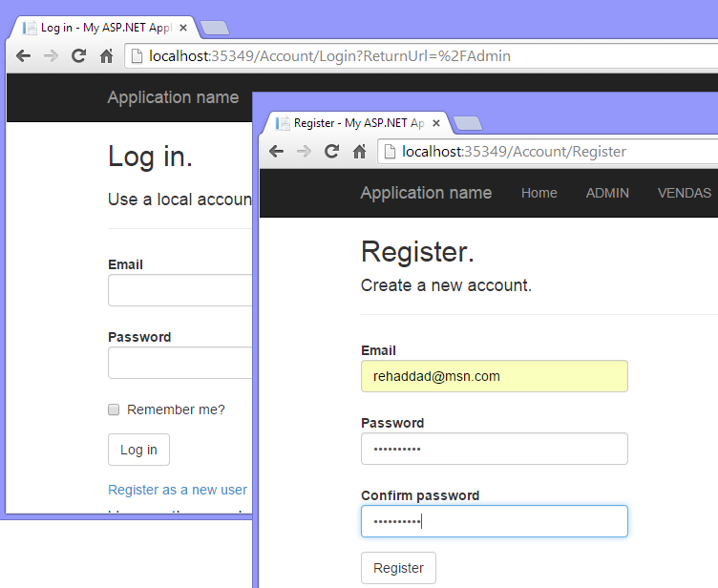This screenshot has width=718, height=588.
Task: Focus the Confirm password field
Action: [494, 521]
